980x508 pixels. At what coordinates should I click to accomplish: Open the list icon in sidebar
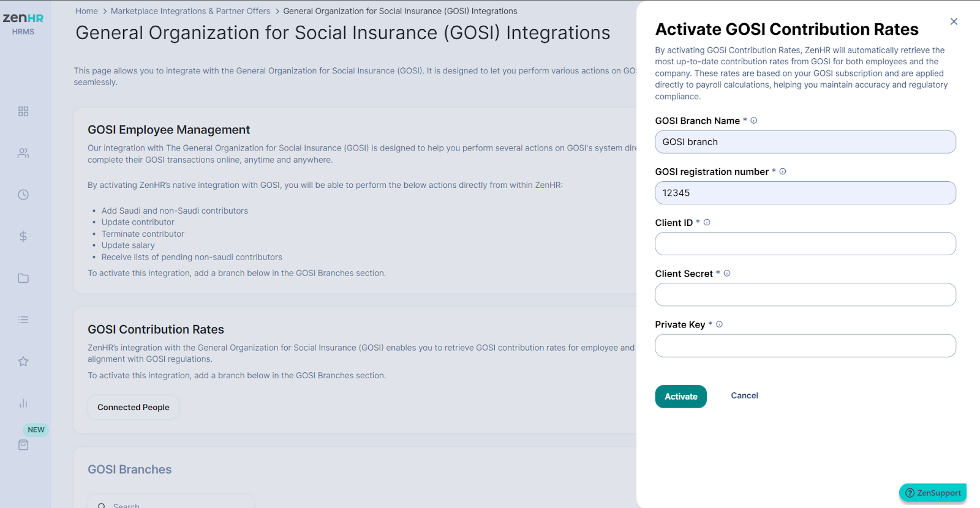(x=23, y=319)
